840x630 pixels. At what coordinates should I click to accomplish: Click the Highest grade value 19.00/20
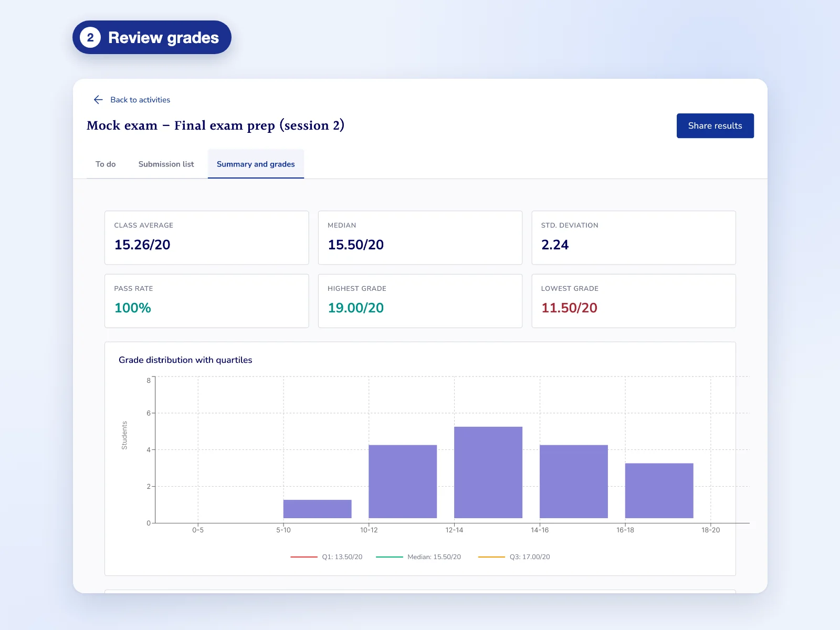pyautogui.click(x=355, y=308)
